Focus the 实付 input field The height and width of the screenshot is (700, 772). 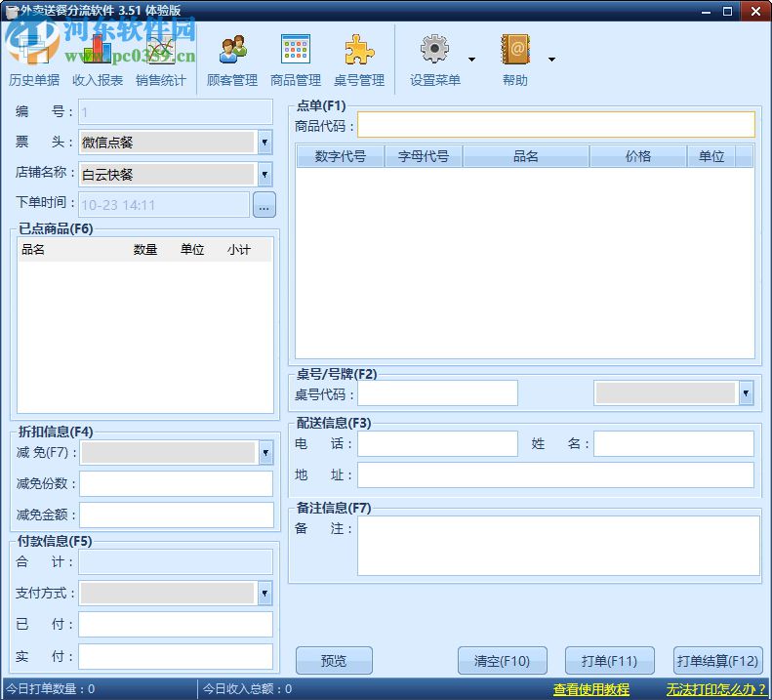click(176, 657)
